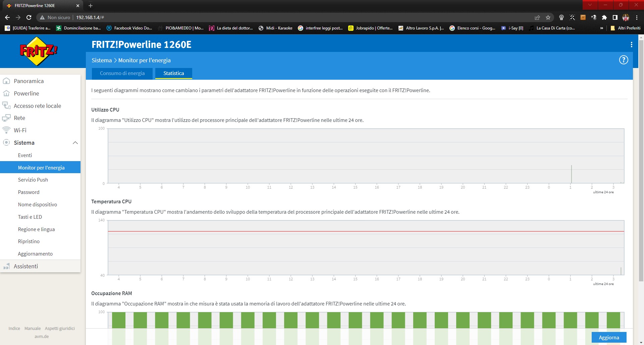Click the Rete monitors icon
Screen dimensions: 644x345
6,118
